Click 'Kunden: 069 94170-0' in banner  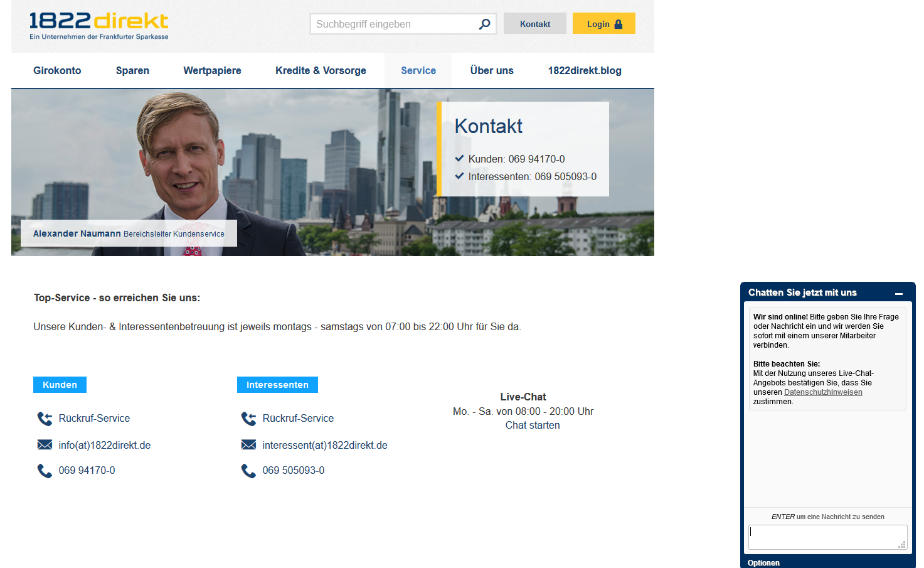(x=516, y=159)
